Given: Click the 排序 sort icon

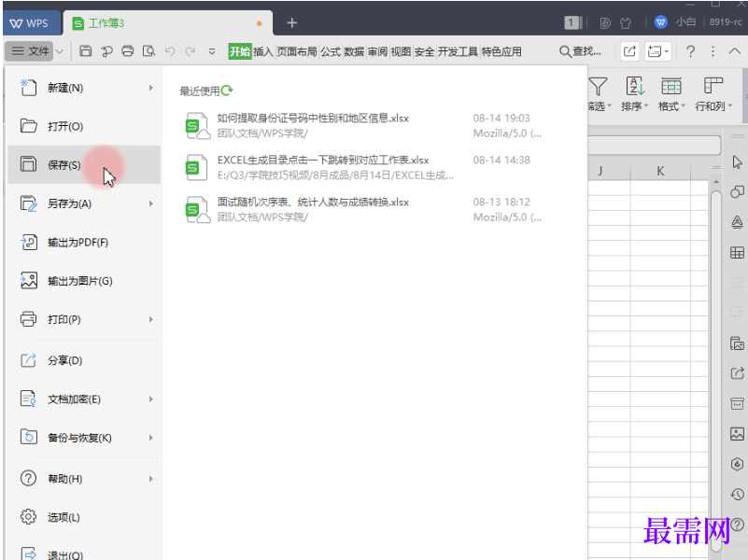Looking at the screenshot, I should pyautogui.click(x=635, y=86).
